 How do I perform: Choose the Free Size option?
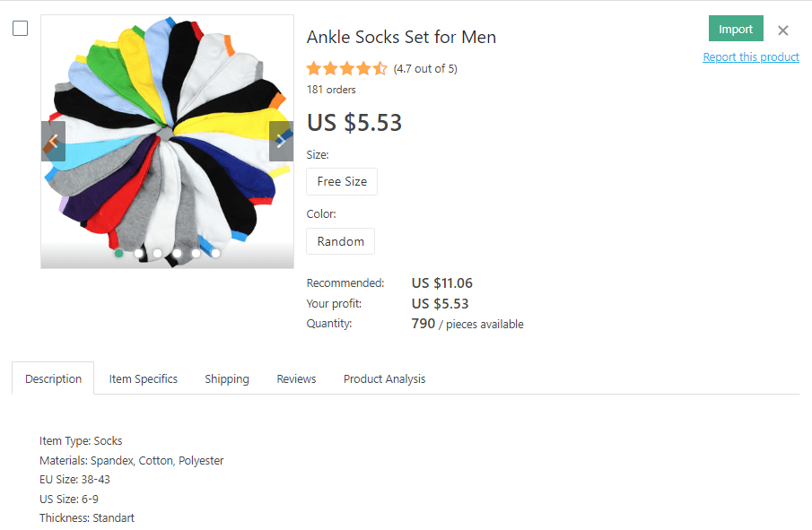point(342,181)
